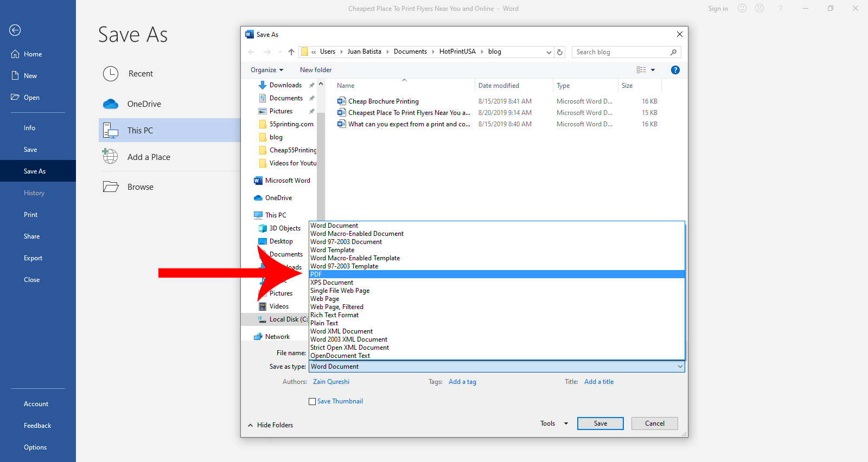The height and width of the screenshot is (462, 868).
Task: Click the Save as type combo box
Action: pos(497,367)
